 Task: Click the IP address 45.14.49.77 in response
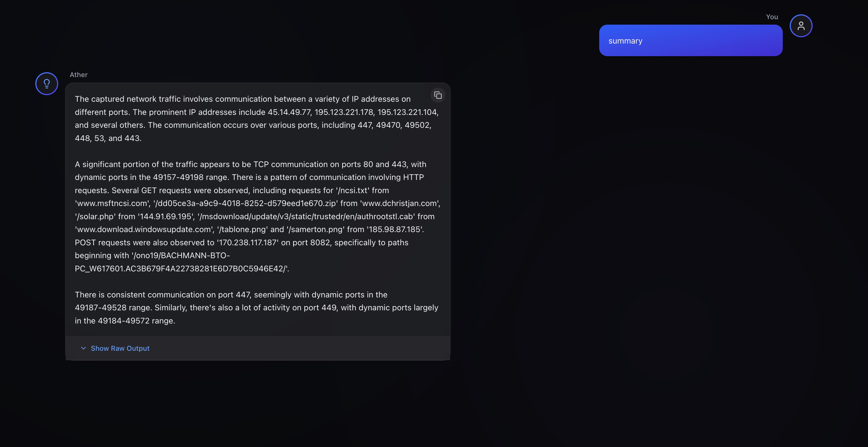click(289, 112)
